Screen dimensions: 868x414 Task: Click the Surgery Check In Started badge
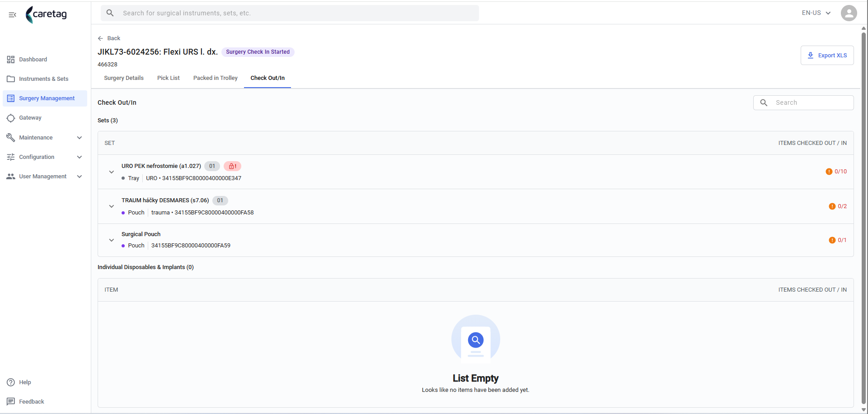[258, 52]
